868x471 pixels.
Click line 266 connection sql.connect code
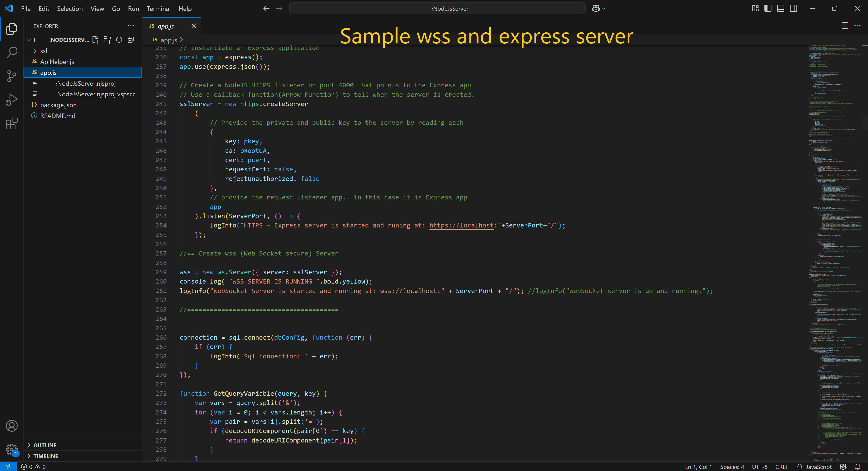(276, 337)
